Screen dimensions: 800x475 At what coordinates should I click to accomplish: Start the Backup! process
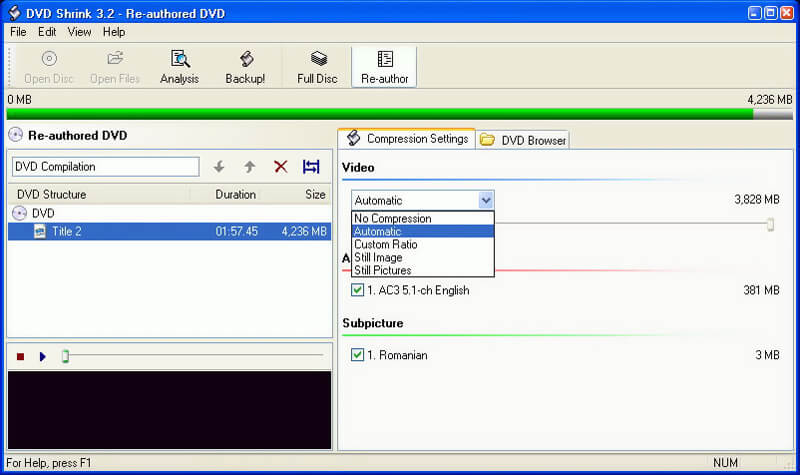click(x=245, y=66)
